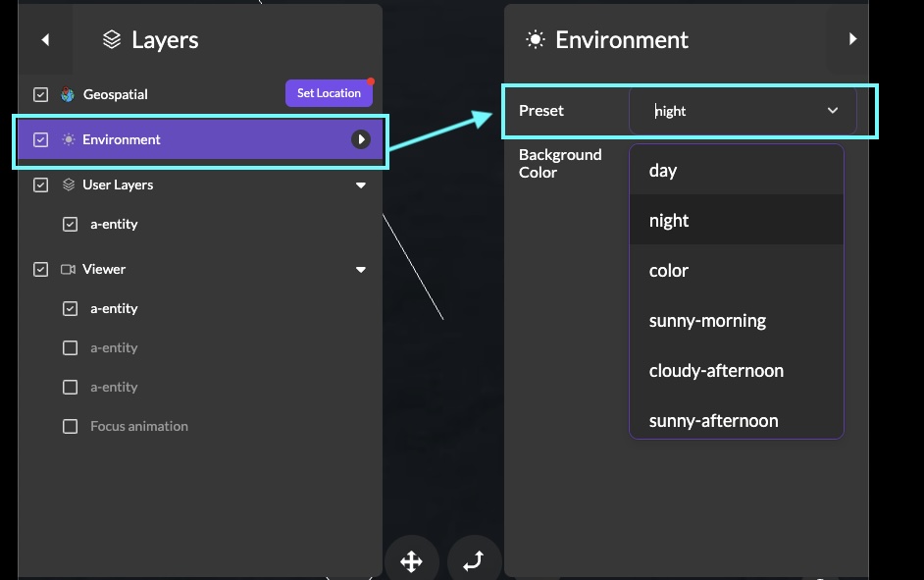Enable the Focus animation checkbox
Screen dimensions: 924x580
(x=70, y=426)
